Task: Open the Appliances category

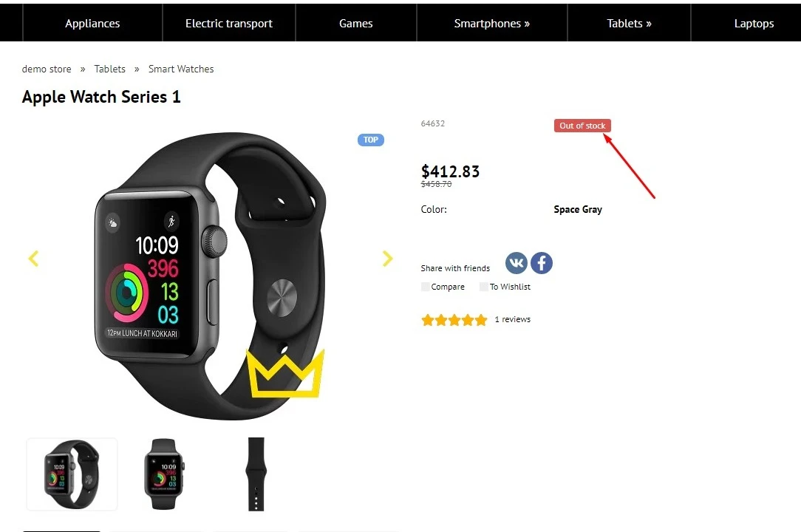Action: [x=92, y=23]
